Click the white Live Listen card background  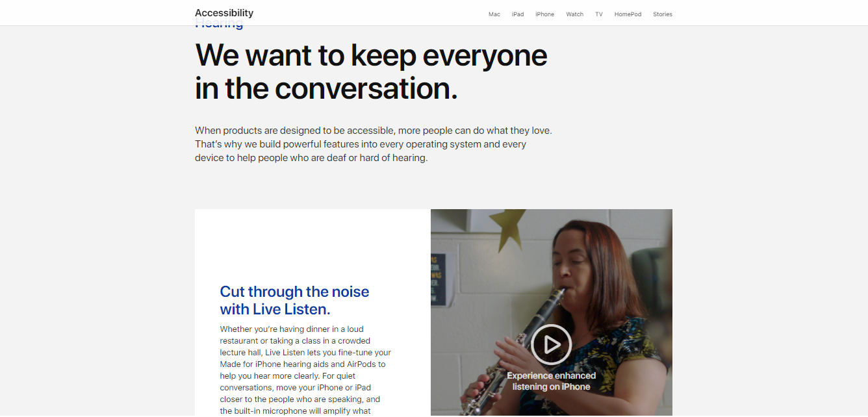313,247
